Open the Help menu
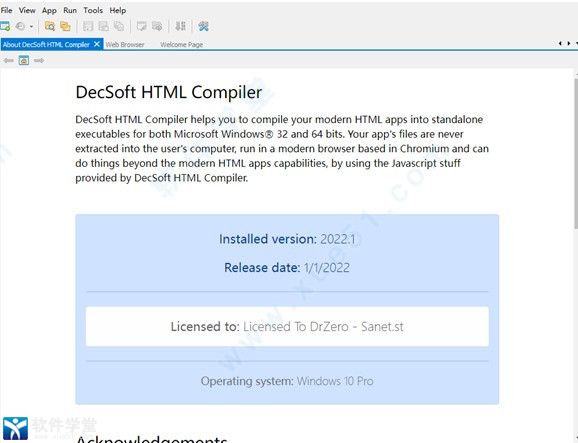 pos(118,10)
